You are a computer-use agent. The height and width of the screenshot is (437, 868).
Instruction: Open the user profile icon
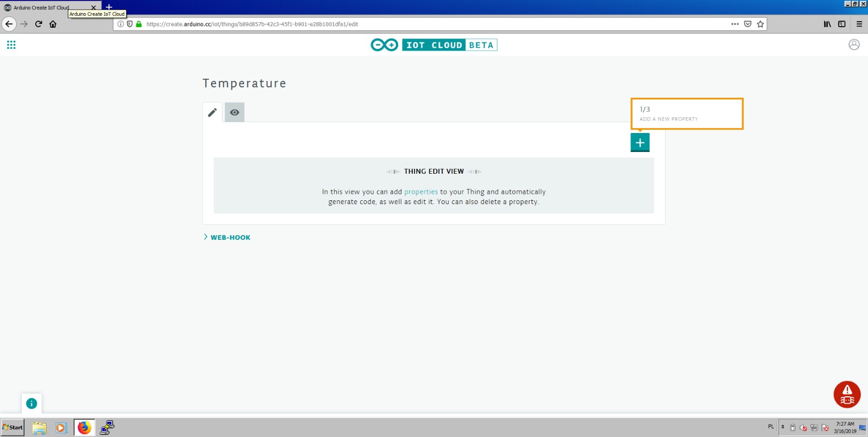tap(854, 45)
